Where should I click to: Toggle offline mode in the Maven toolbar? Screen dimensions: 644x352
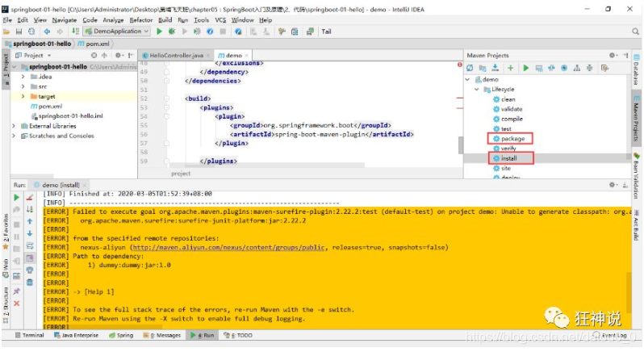pos(551,68)
